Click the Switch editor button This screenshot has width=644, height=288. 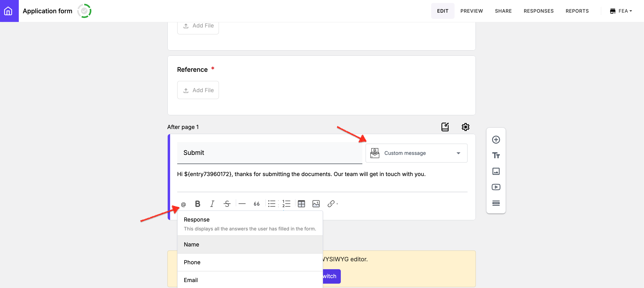(x=331, y=276)
